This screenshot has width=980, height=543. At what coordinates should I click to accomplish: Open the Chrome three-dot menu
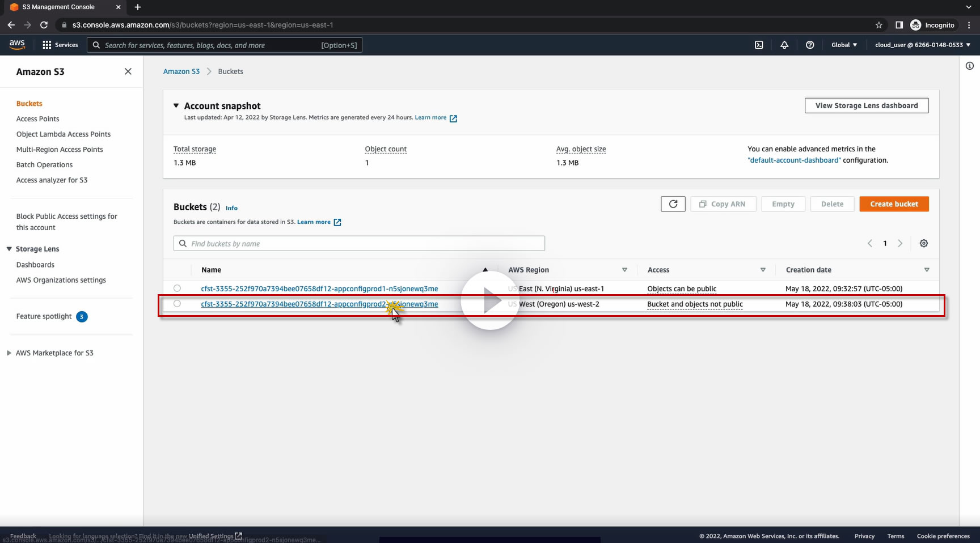(x=969, y=25)
